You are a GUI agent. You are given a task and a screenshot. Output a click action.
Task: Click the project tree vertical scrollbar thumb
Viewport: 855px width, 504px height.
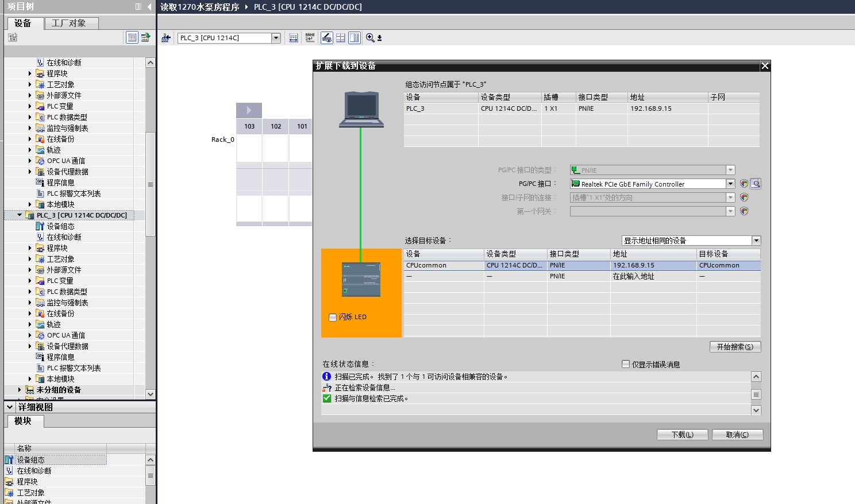click(151, 184)
